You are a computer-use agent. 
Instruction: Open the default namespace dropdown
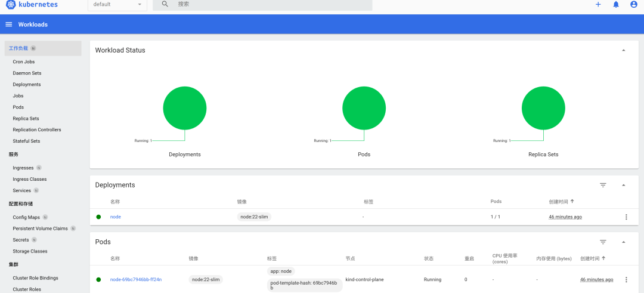117,5
